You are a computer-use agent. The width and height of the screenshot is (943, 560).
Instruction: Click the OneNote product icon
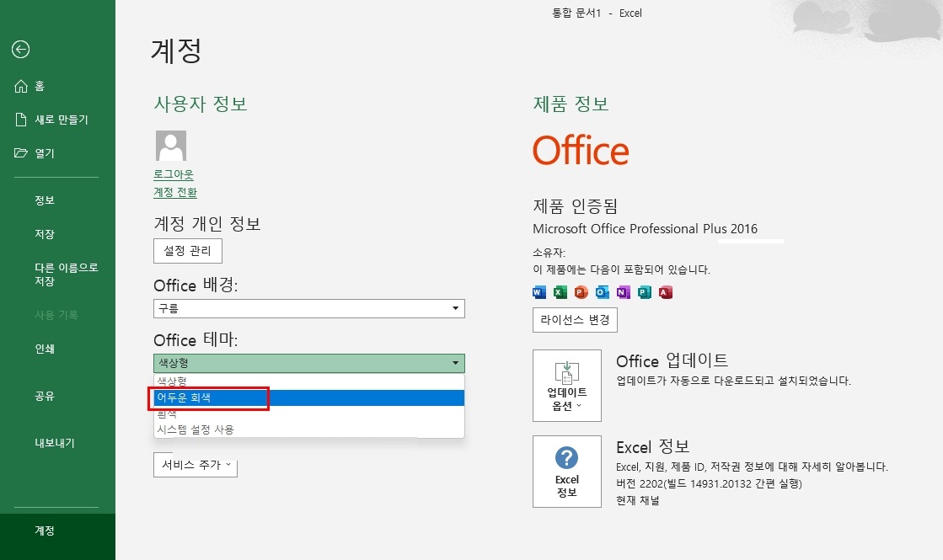[x=623, y=292]
